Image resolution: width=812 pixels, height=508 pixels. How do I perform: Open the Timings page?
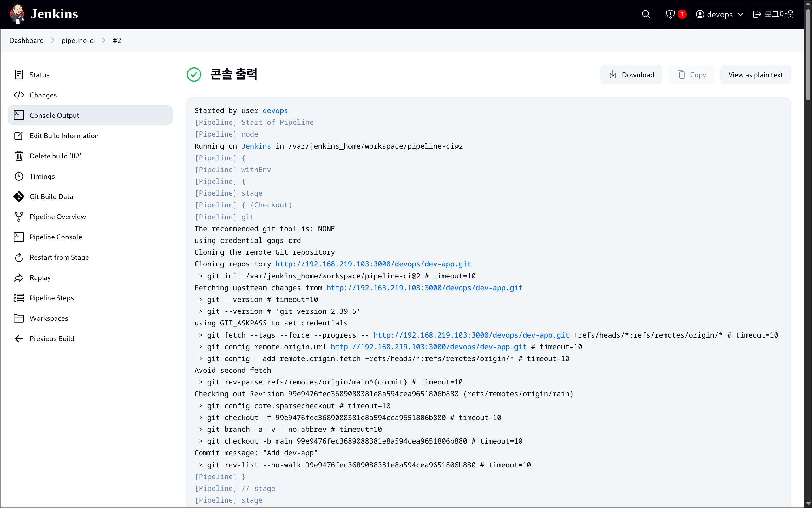(90, 176)
